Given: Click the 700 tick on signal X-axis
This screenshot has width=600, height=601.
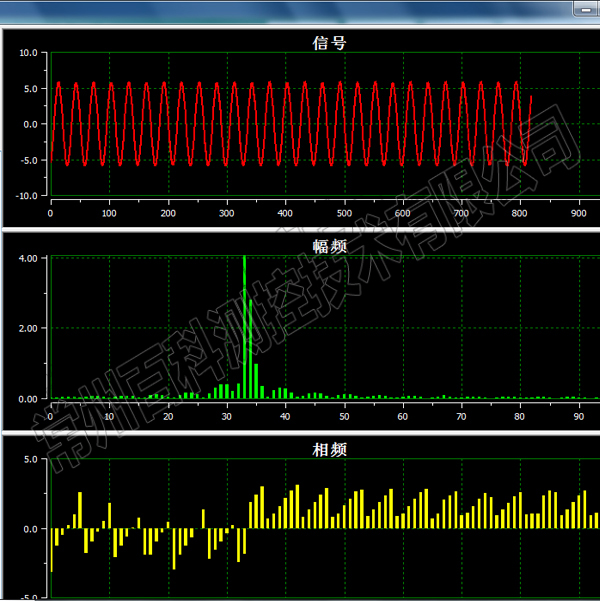Looking at the screenshot, I should pos(461,213).
